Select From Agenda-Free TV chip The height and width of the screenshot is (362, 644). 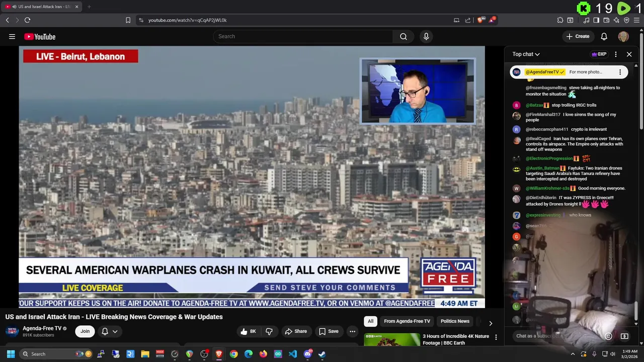[407, 321]
